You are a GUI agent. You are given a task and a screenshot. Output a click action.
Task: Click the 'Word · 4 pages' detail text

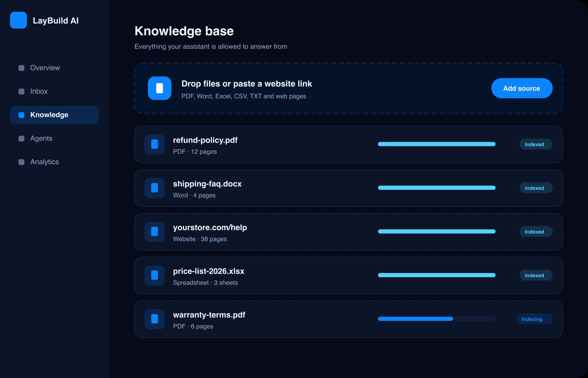pyautogui.click(x=194, y=195)
